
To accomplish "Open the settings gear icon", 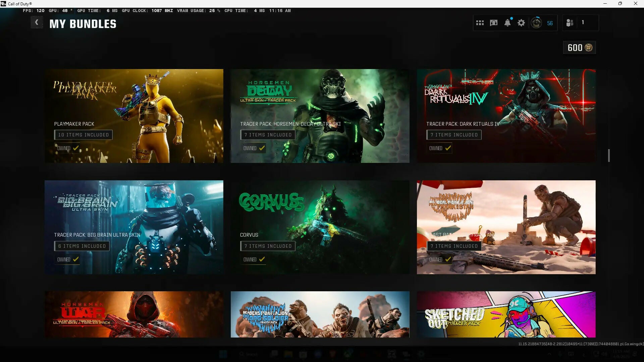I will pos(521,23).
